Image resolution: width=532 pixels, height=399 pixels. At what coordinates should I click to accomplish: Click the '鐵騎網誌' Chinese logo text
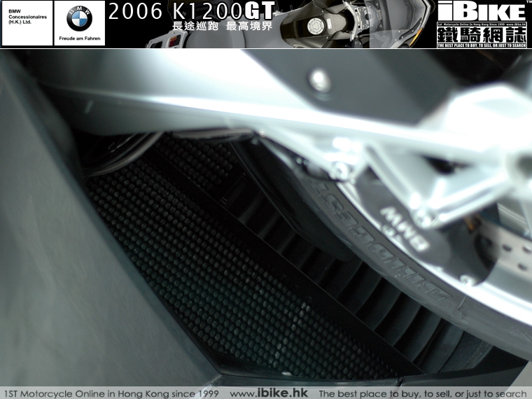click(482, 35)
